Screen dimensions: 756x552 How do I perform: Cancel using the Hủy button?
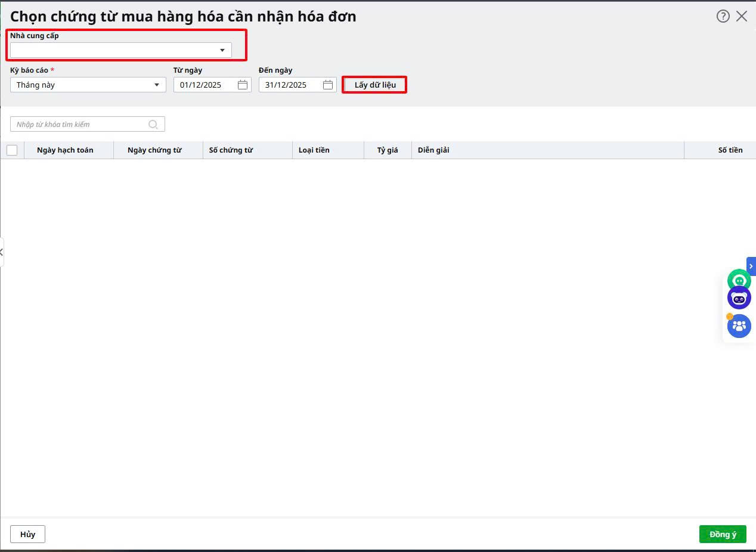click(27, 534)
